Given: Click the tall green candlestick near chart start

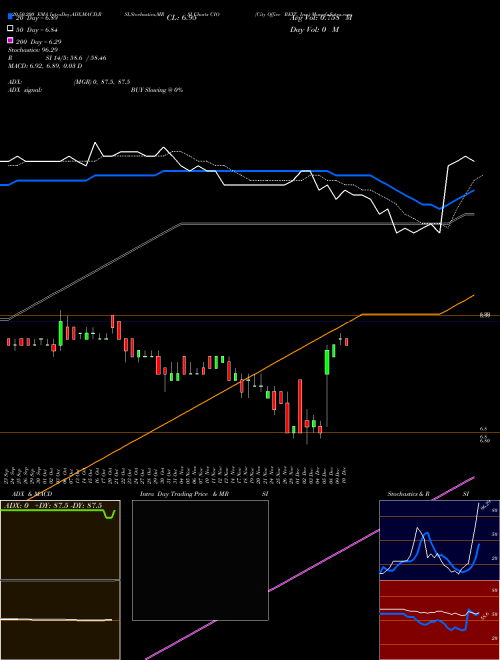Looking at the screenshot, I should click(61, 333).
